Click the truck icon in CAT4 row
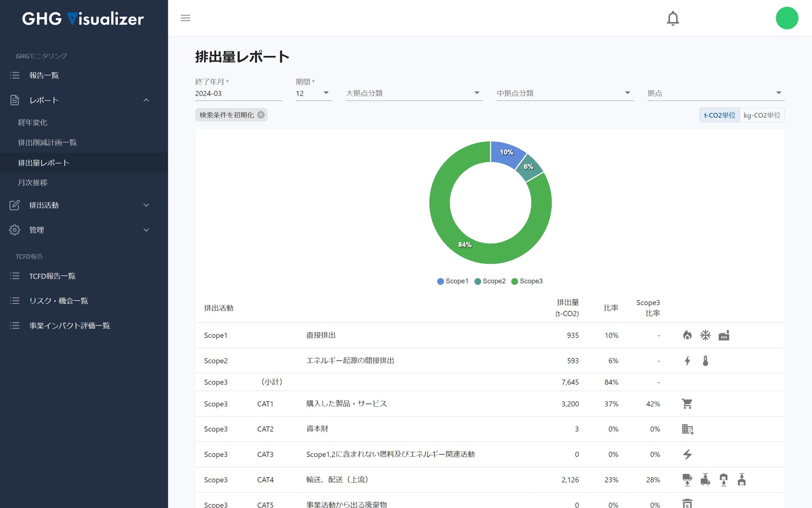 tap(687, 480)
